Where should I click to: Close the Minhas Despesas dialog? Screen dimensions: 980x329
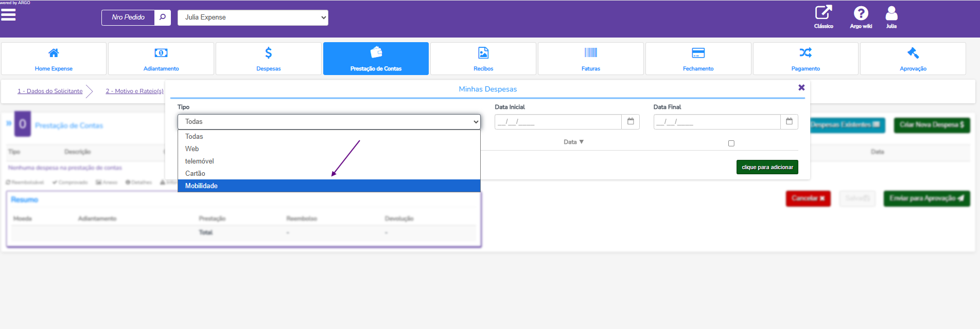click(801, 88)
